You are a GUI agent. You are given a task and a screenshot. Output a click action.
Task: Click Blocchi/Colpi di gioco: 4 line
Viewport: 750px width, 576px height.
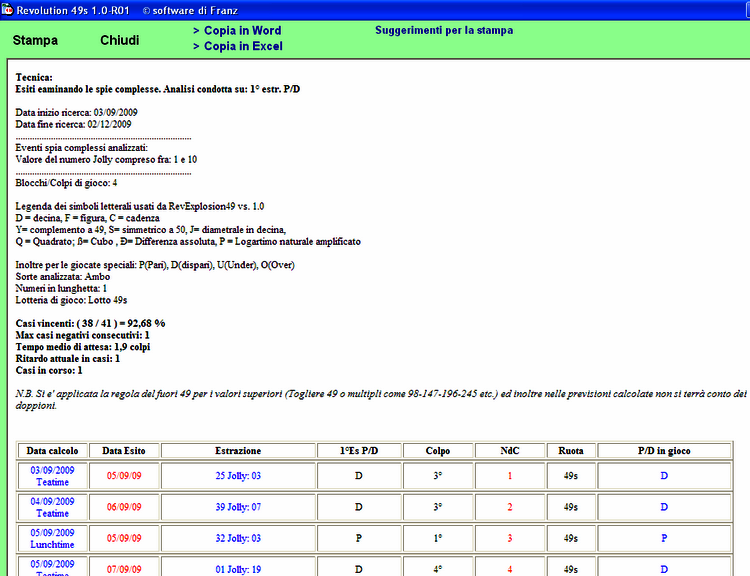pyautogui.click(x=66, y=183)
